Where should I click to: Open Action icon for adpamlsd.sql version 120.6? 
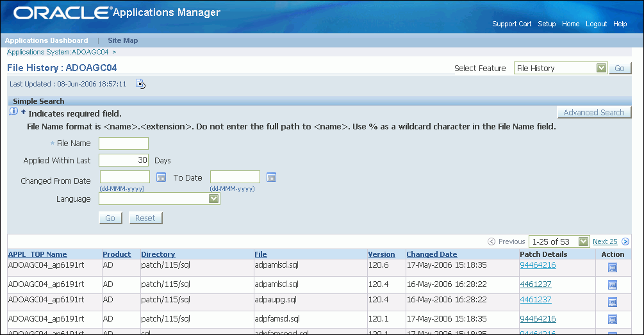(x=613, y=268)
